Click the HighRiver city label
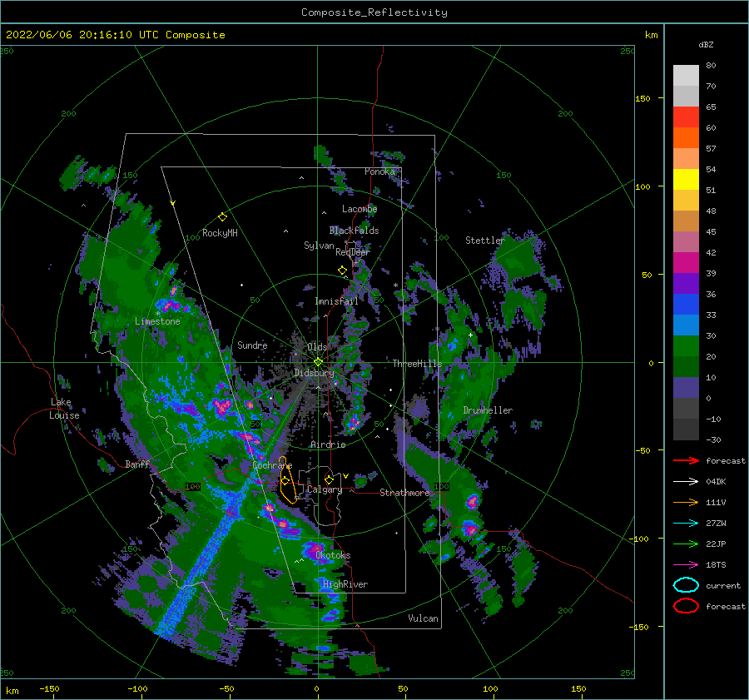The width and height of the screenshot is (749, 700). pos(345,584)
